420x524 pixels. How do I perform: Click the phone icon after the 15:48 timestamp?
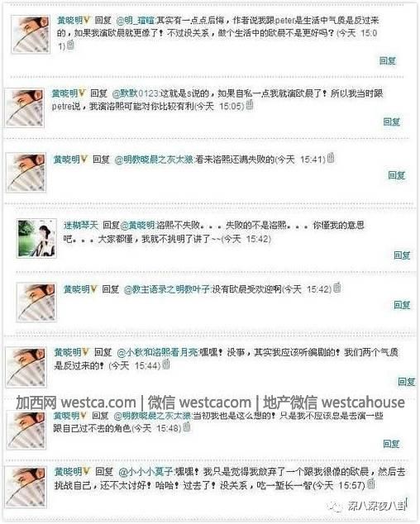187,426
